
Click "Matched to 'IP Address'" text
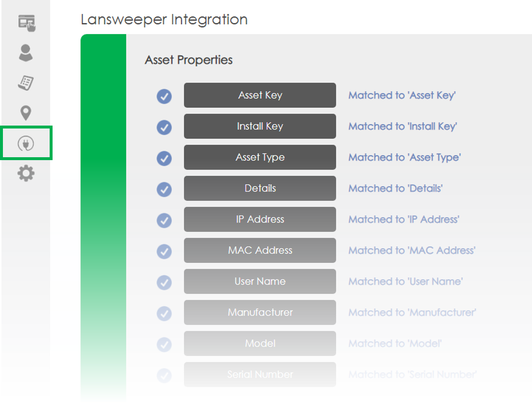[404, 220]
